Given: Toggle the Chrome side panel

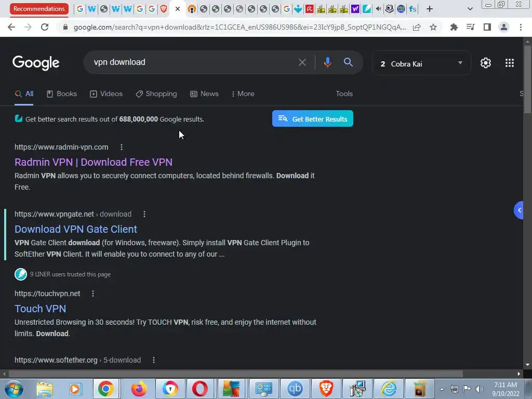Looking at the screenshot, I should tap(487, 27).
